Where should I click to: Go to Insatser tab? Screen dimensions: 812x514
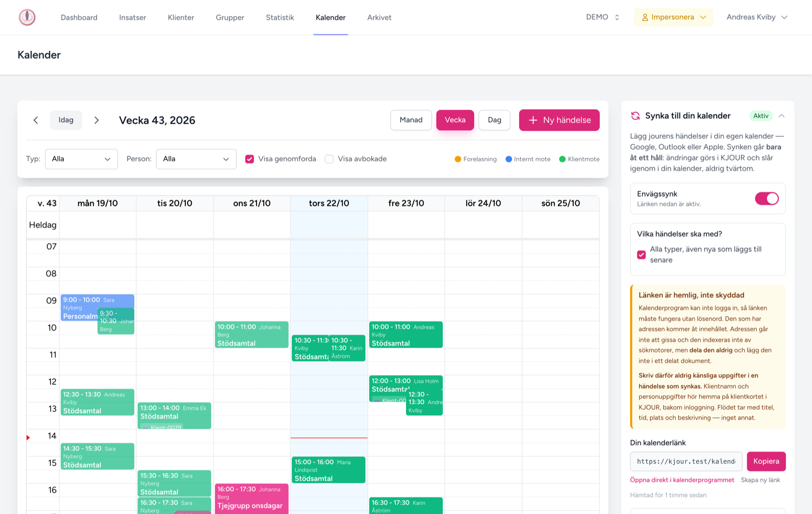pos(132,17)
